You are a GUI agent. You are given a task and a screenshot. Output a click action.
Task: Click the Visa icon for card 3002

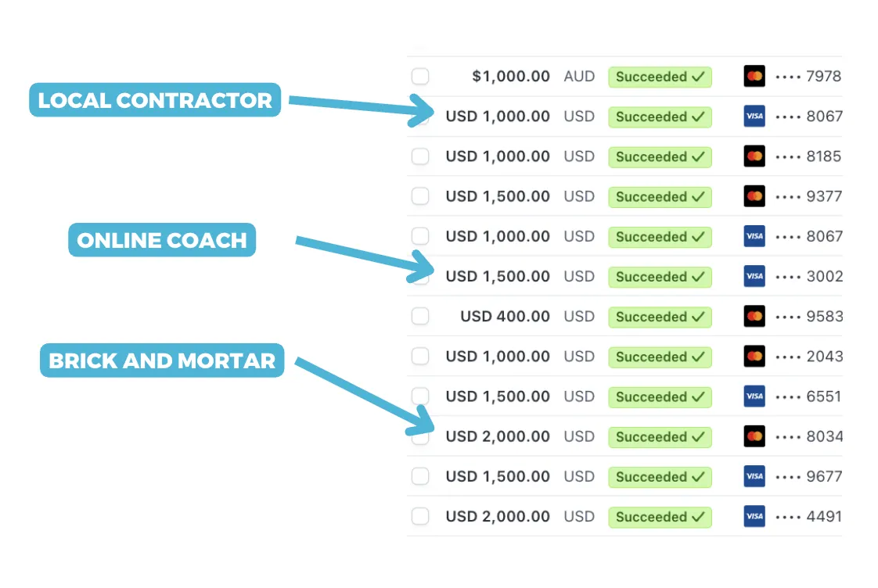754,276
